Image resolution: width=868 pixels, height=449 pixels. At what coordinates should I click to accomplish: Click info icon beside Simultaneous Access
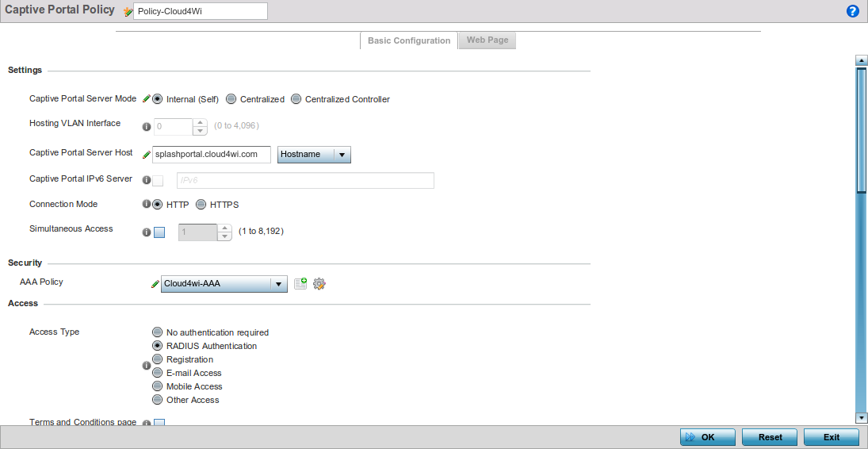tap(147, 232)
